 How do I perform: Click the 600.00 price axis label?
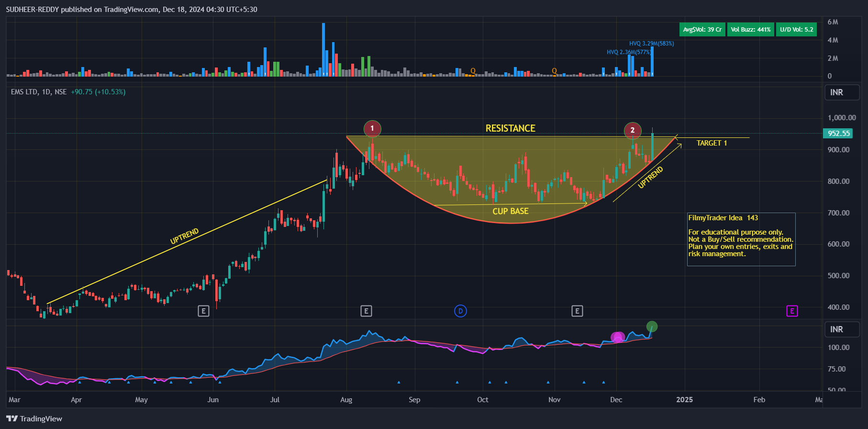point(839,244)
